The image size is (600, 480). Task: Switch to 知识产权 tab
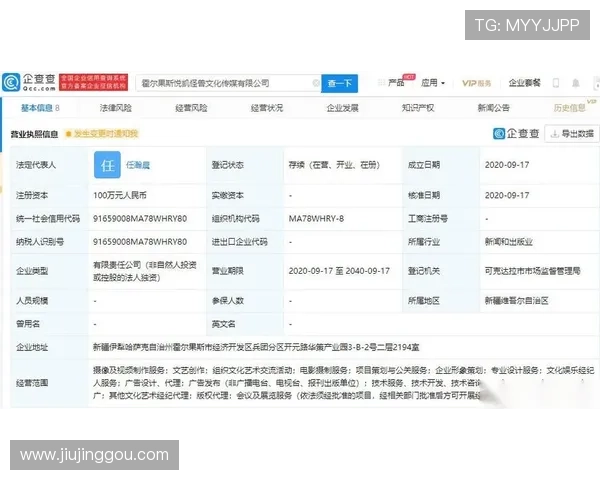(x=418, y=108)
